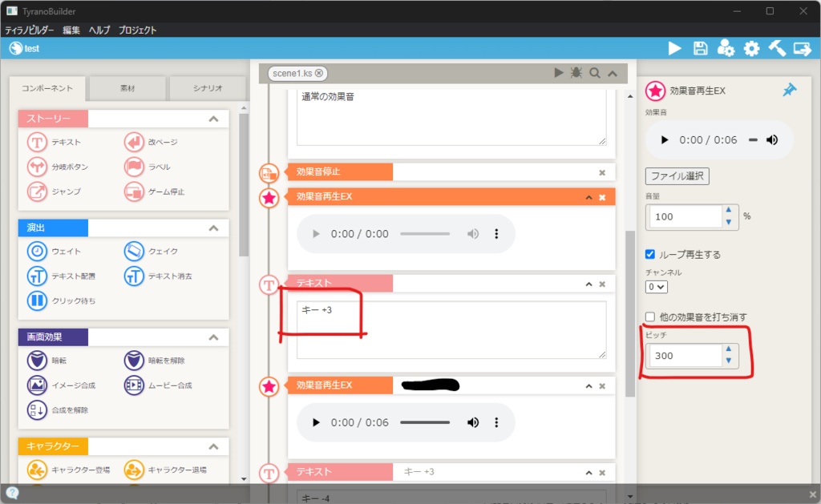Collapse the ストーリー section
Viewport: 821px width, 504px height.
213,119
